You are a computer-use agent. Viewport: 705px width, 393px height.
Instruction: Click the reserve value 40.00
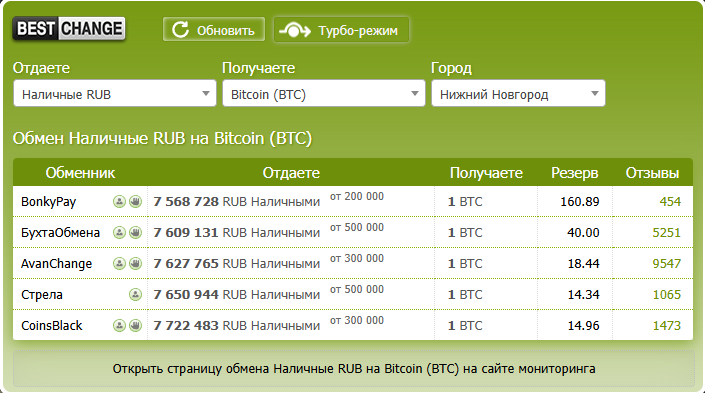583,232
